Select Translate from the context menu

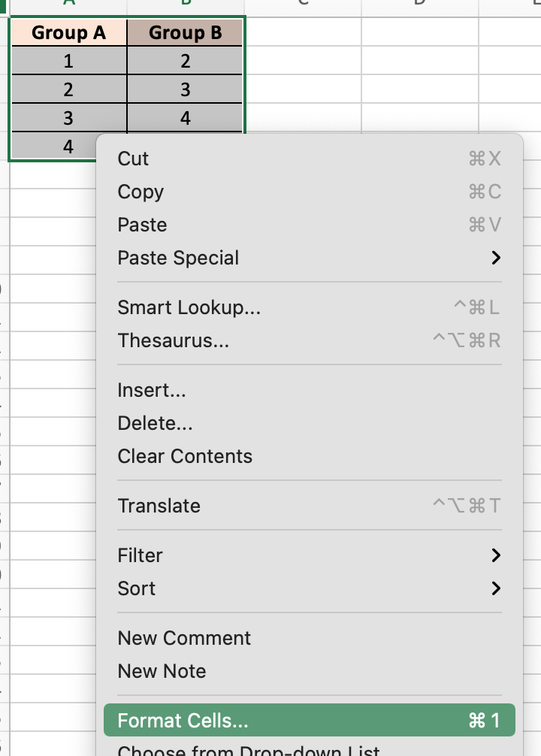click(x=159, y=506)
